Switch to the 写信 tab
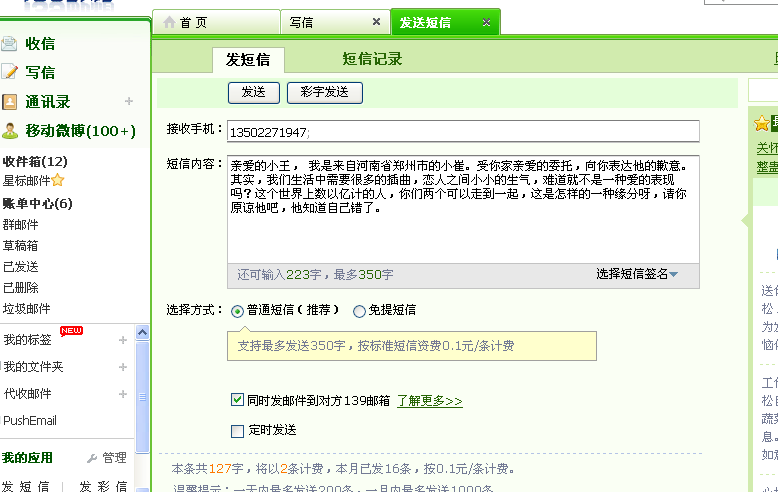 pos(335,22)
